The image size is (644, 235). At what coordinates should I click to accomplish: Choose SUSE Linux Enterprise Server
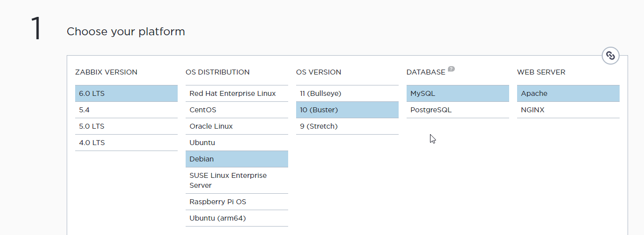237,180
